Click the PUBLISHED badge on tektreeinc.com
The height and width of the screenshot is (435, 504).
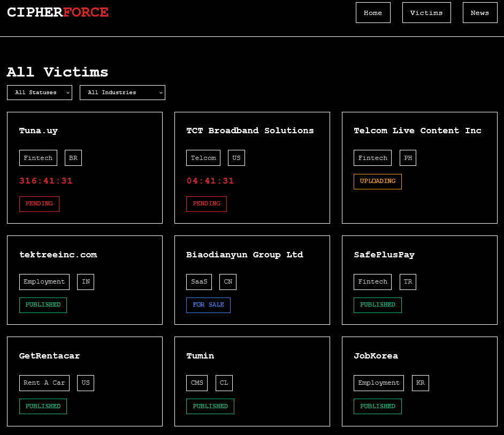coord(43,305)
